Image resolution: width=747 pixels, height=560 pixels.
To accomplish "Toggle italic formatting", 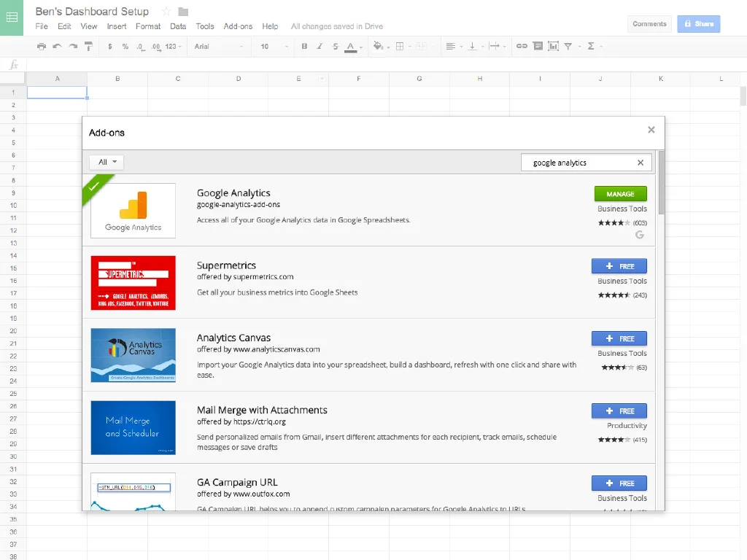I will [x=319, y=46].
